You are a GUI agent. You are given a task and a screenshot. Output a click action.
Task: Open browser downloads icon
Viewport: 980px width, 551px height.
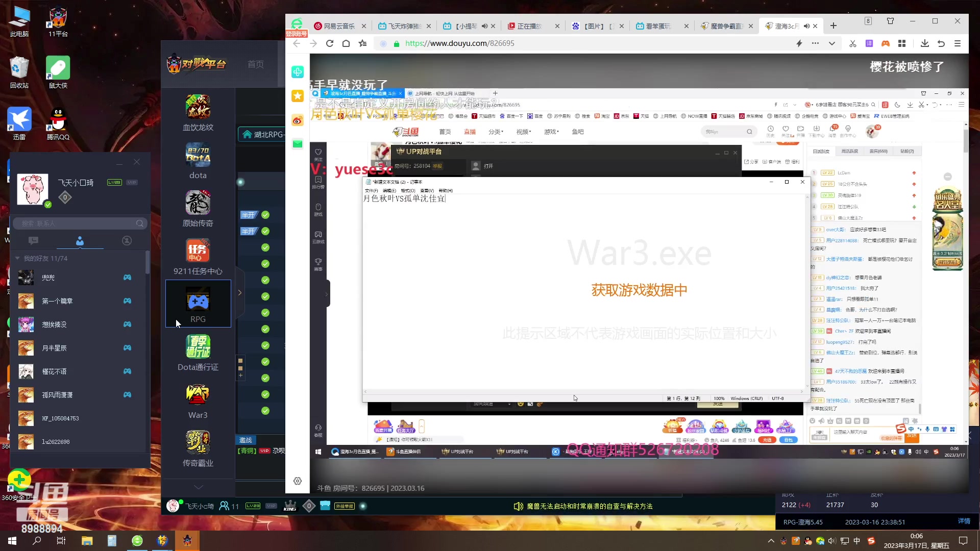pos(924,43)
